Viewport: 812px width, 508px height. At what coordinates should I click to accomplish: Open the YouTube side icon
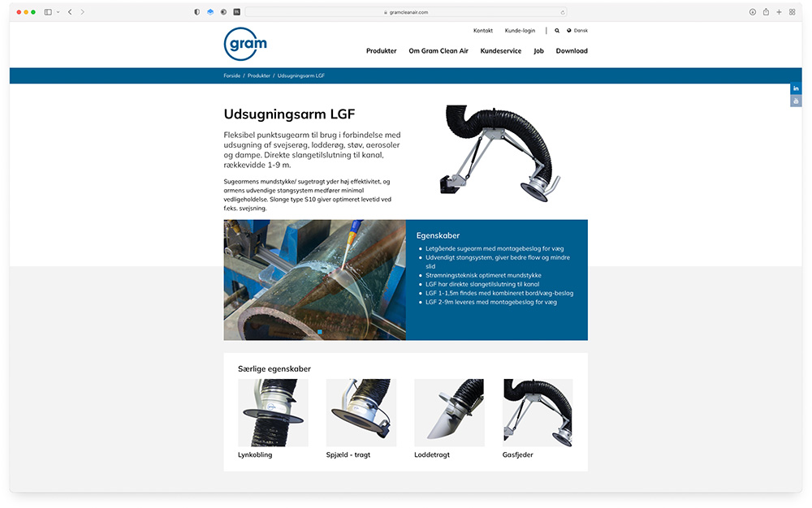(796, 101)
